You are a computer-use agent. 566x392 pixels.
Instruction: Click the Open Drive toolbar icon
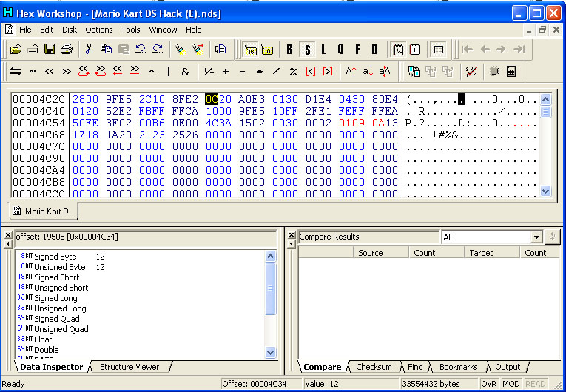(x=33, y=50)
